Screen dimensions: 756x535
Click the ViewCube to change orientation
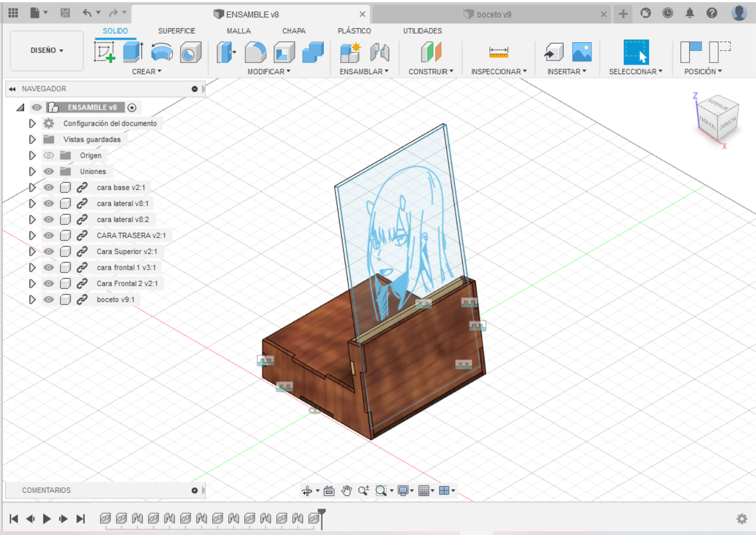718,117
